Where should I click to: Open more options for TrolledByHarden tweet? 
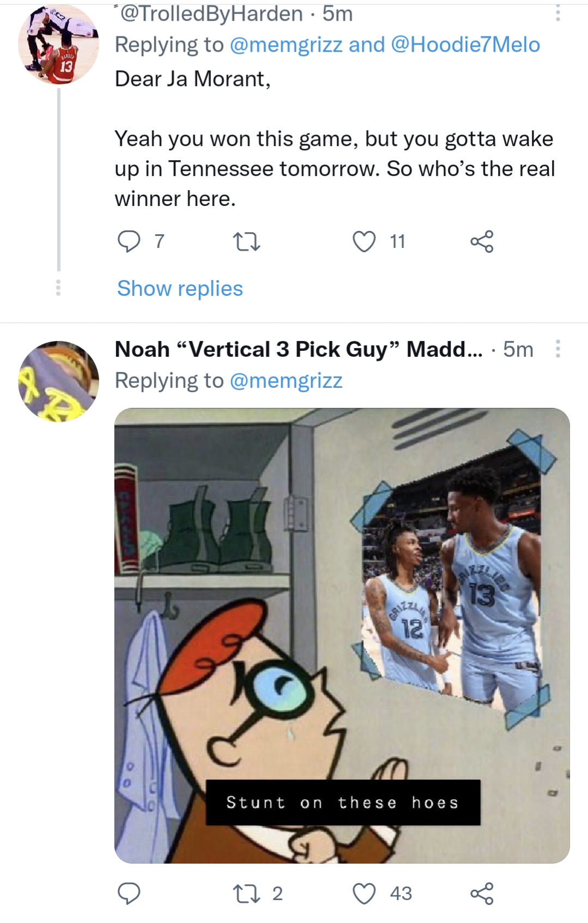(x=557, y=13)
